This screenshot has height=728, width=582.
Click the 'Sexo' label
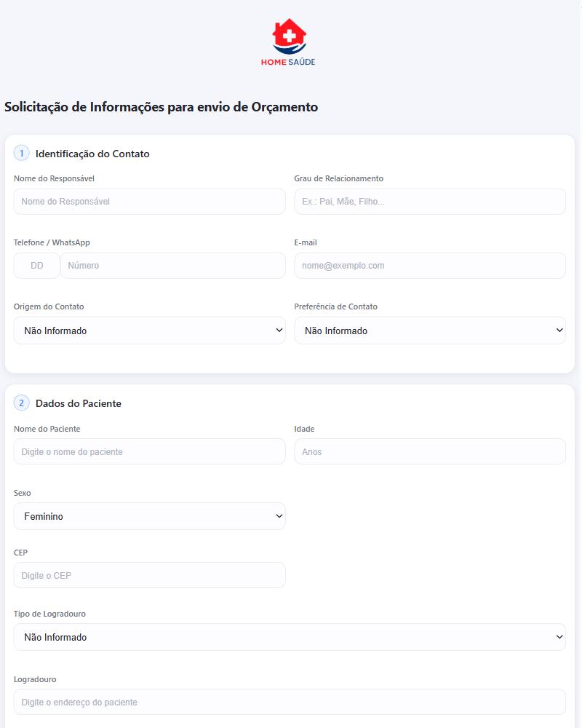tap(23, 493)
